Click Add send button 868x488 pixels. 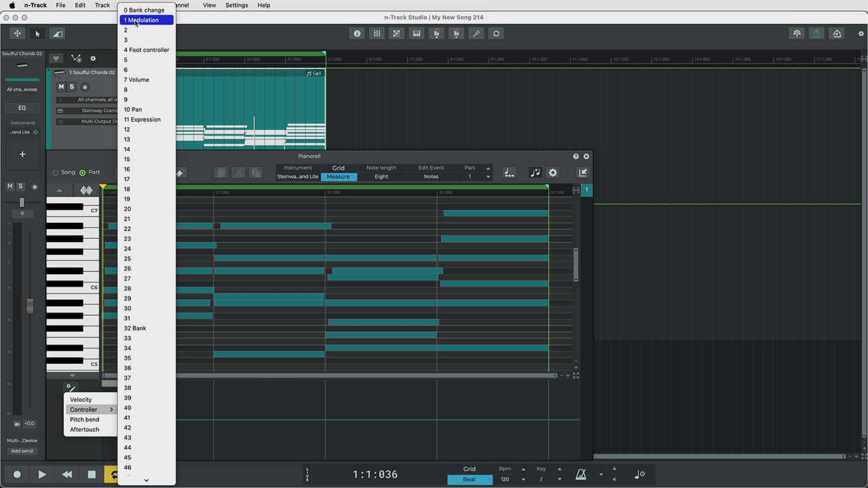(x=22, y=451)
